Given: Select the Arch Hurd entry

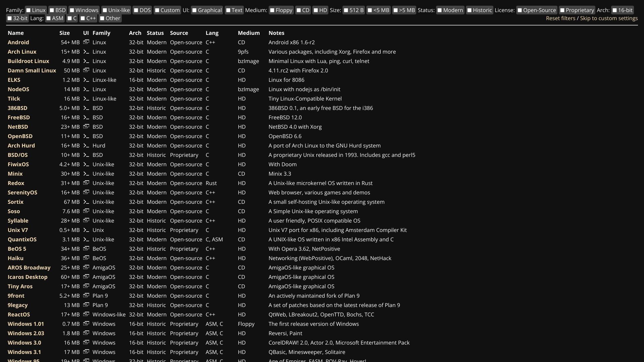Looking at the screenshot, I should (21, 145).
